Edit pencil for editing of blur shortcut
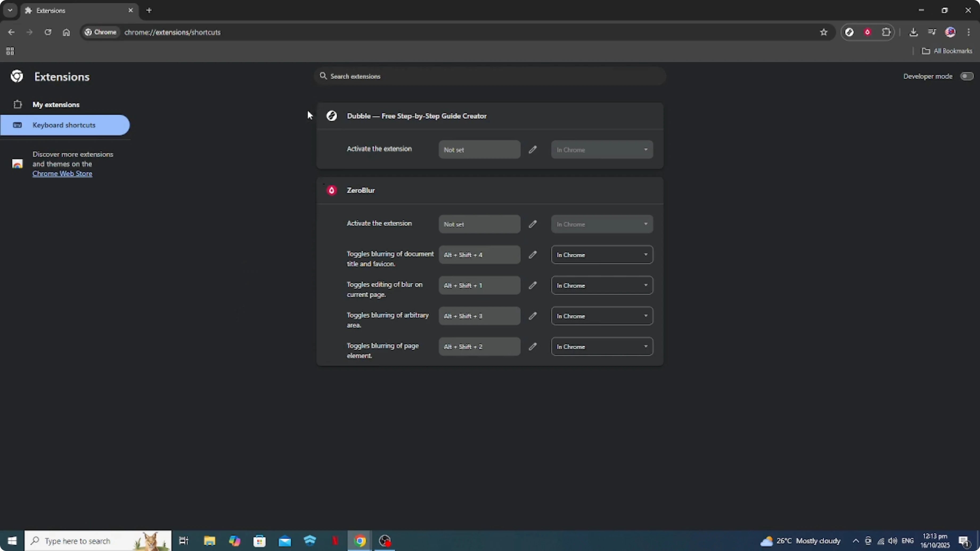The image size is (980, 551). tap(533, 285)
